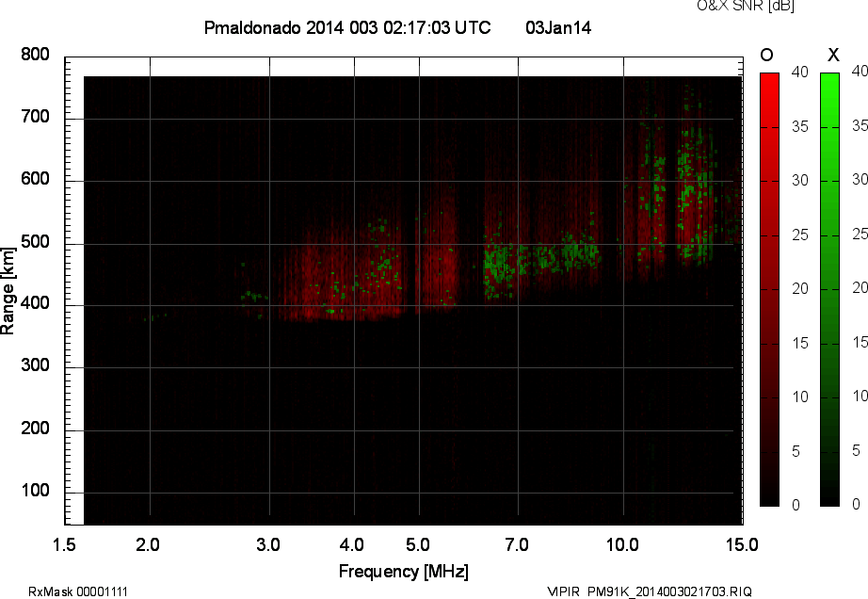The height and width of the screenshot is (599, 868).
Task: Click the red O-mode SNR color bar
Action: point(769,289)
